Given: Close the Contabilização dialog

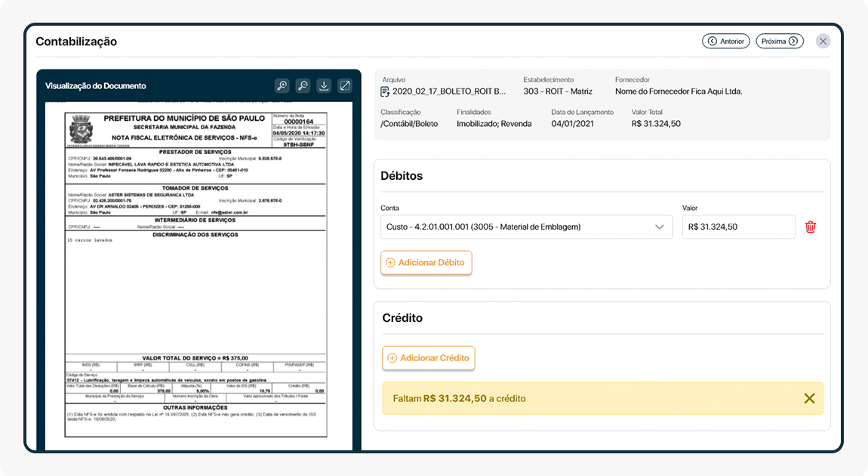Looking at the screenshot, I should point(823,42).
